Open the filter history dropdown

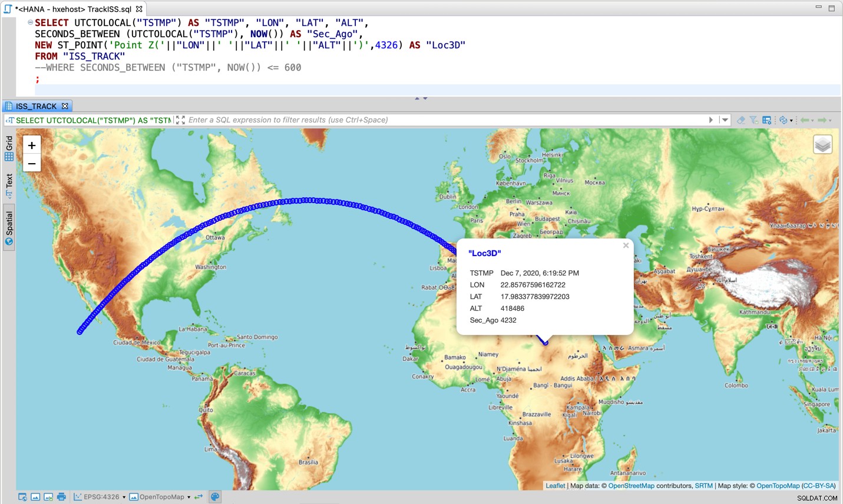(x=725, y=120)
